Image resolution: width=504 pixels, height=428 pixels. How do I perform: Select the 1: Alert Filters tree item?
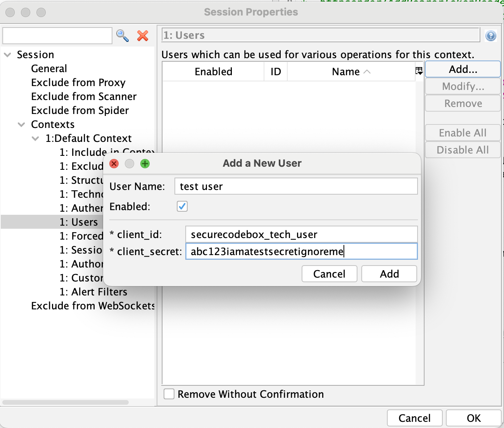93,292
